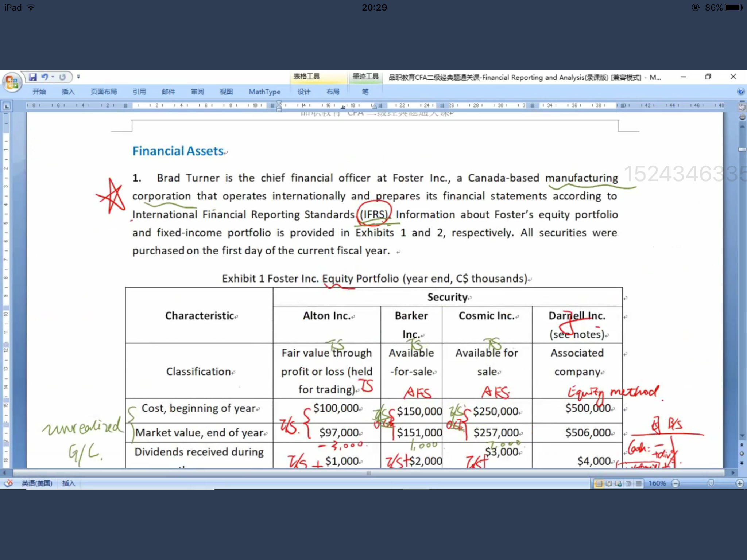Click the $257,000 market value cell
This screenshot has width=747, height=560.
coord(496,433)
